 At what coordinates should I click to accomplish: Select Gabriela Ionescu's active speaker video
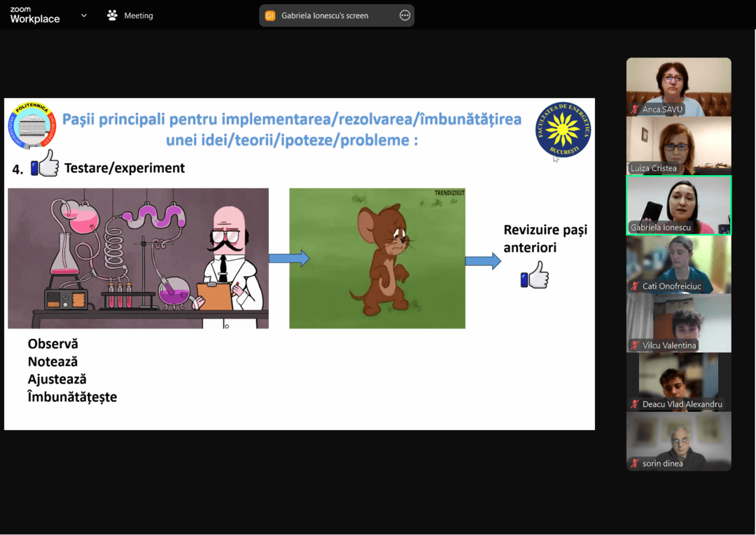point(678,203)
